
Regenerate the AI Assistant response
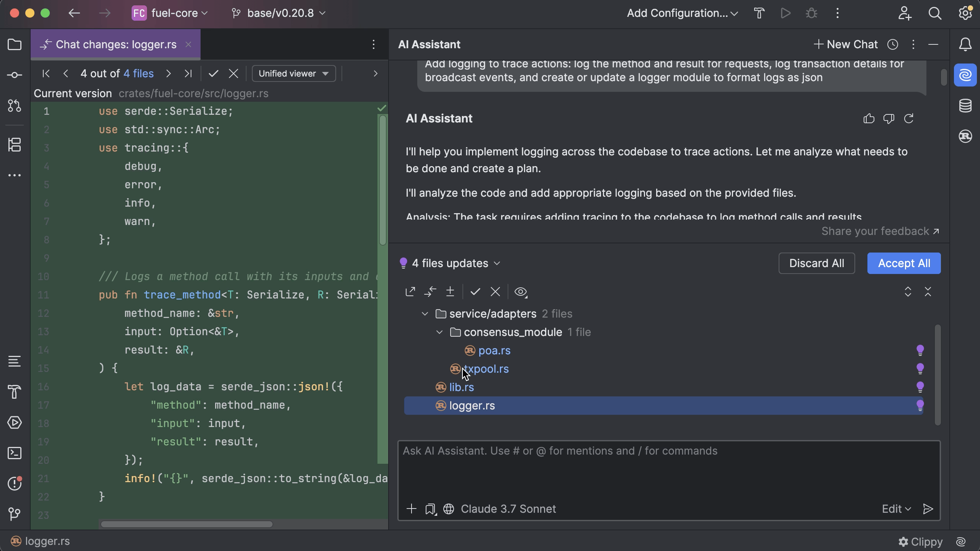909,119
